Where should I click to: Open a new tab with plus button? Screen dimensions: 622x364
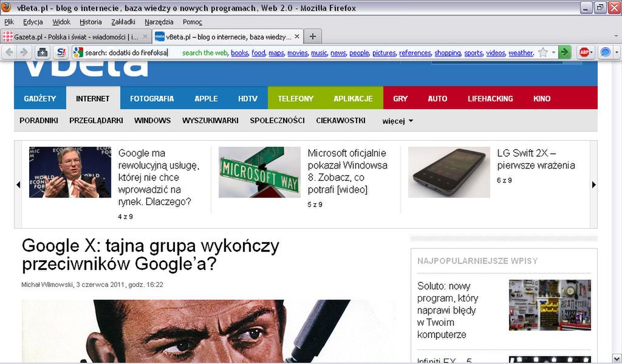[x=313, y=36]
